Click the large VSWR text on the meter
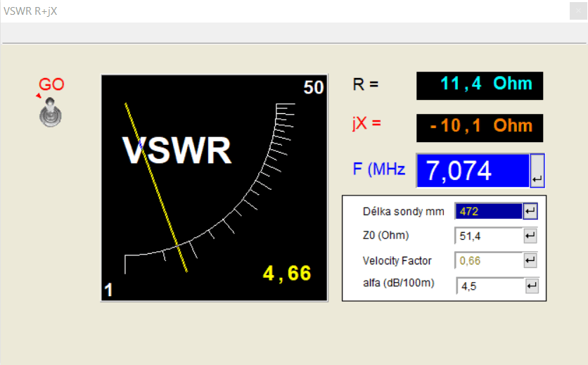The image size is (588, 365). [x=177, y=151]
